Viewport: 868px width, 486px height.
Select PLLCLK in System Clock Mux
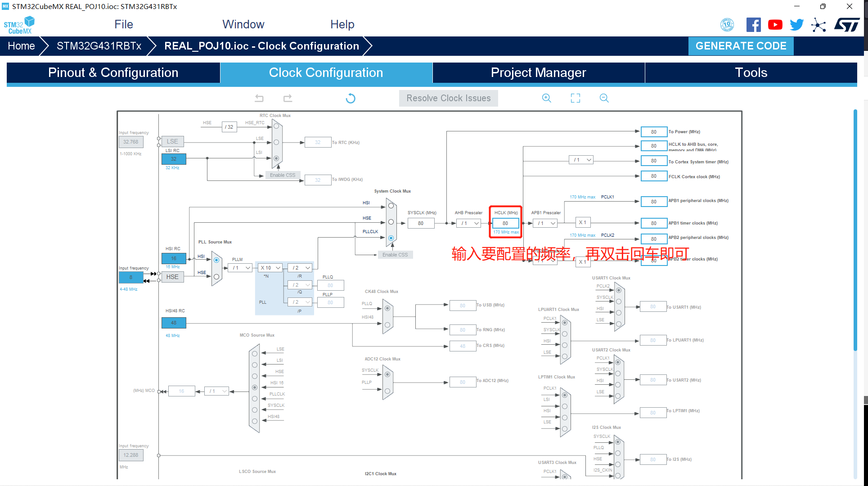(x=391, y=238)
